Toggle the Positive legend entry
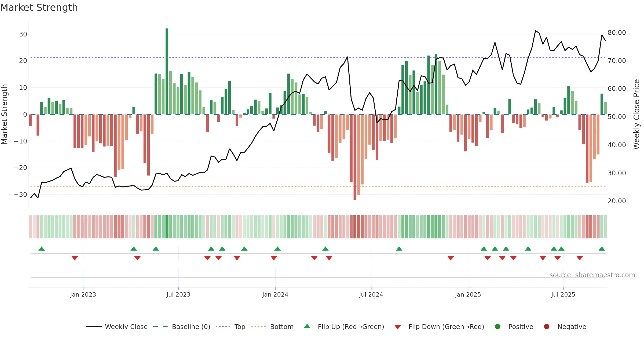This screenshot has width=644, height=362. [x=514, y=327]
